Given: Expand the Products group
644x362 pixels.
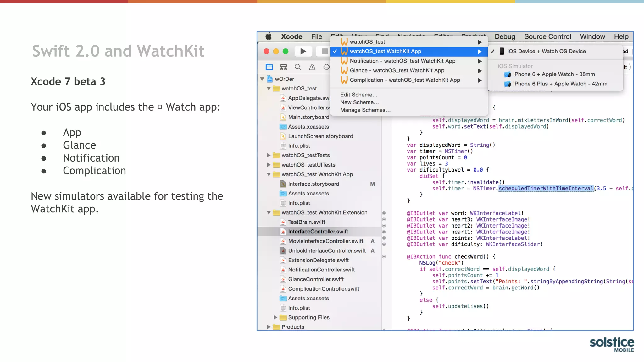Looking at the screenshot, I should [269, 327].
